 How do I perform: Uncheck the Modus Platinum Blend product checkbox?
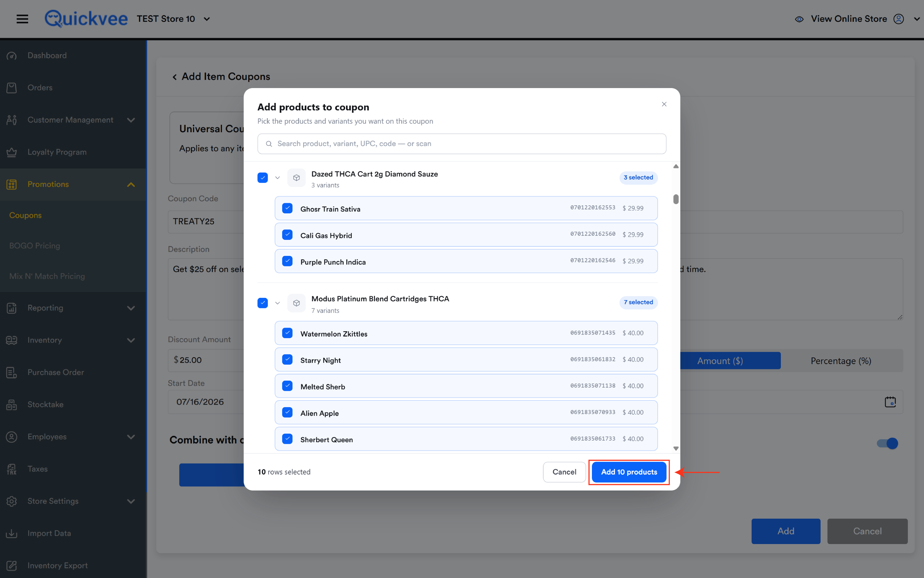click(x=263, y=303)
